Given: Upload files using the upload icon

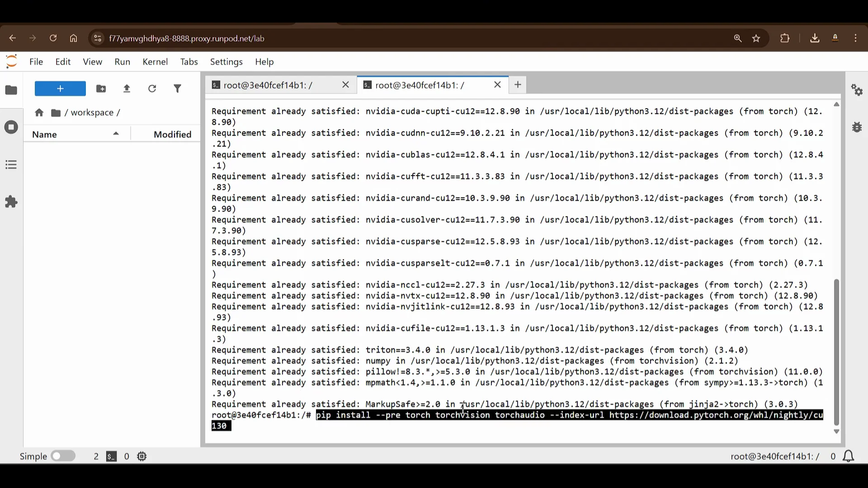Looking at the screenshot, I should point(127,89).
